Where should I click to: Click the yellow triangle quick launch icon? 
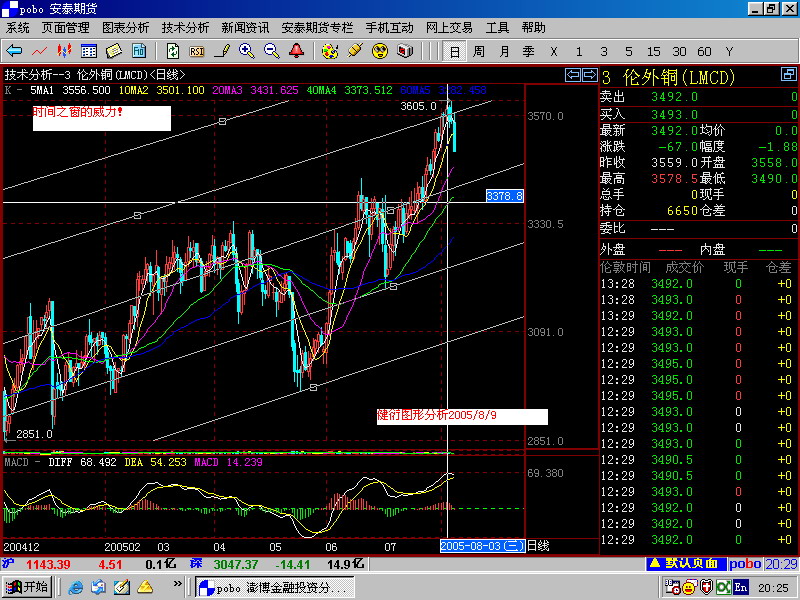(x=145, y=587)
